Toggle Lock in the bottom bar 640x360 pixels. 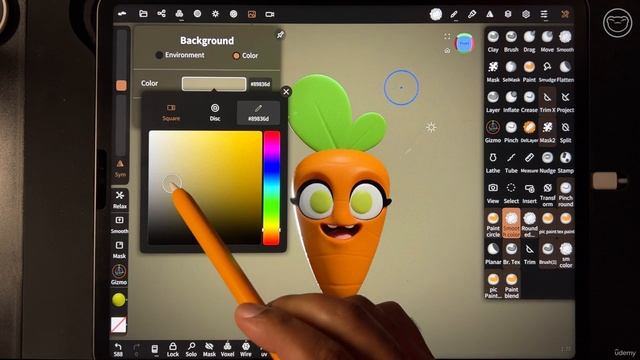tap(173, 349)
